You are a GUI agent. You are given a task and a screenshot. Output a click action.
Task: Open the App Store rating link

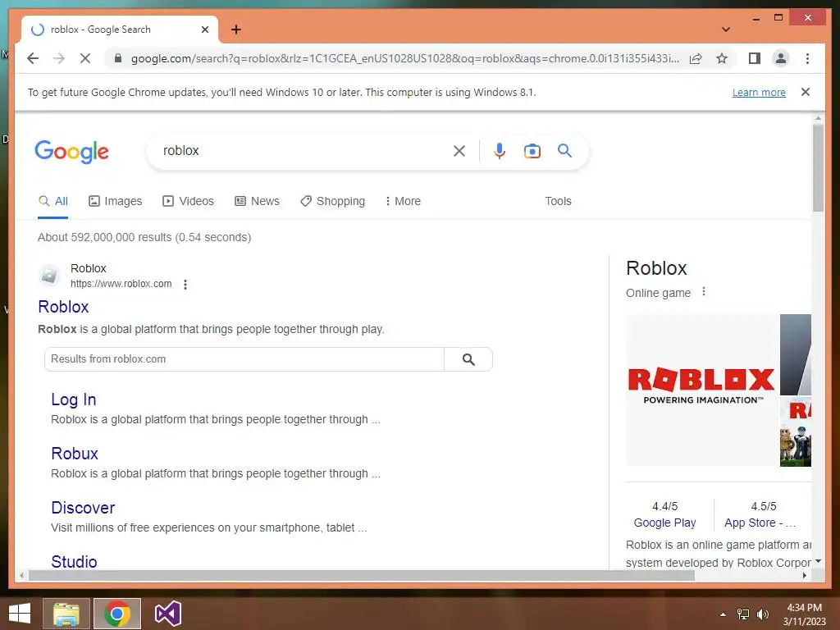pos(760,523)
